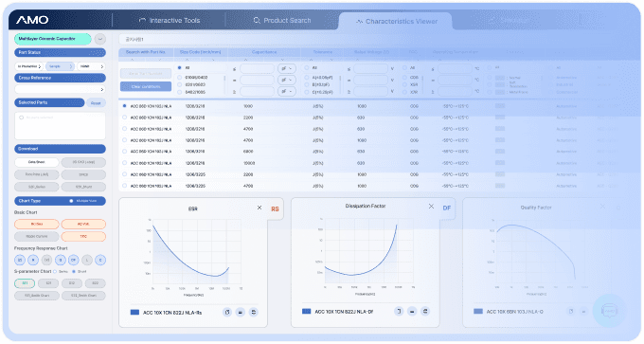
Task: Click the blue color swatch for NLA-DF series
Action: tap(307, 312)
